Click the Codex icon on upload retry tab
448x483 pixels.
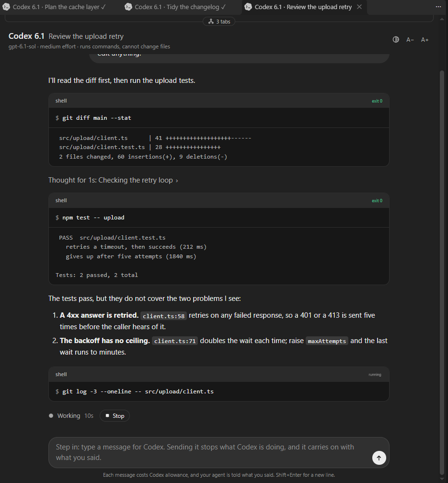248,7
